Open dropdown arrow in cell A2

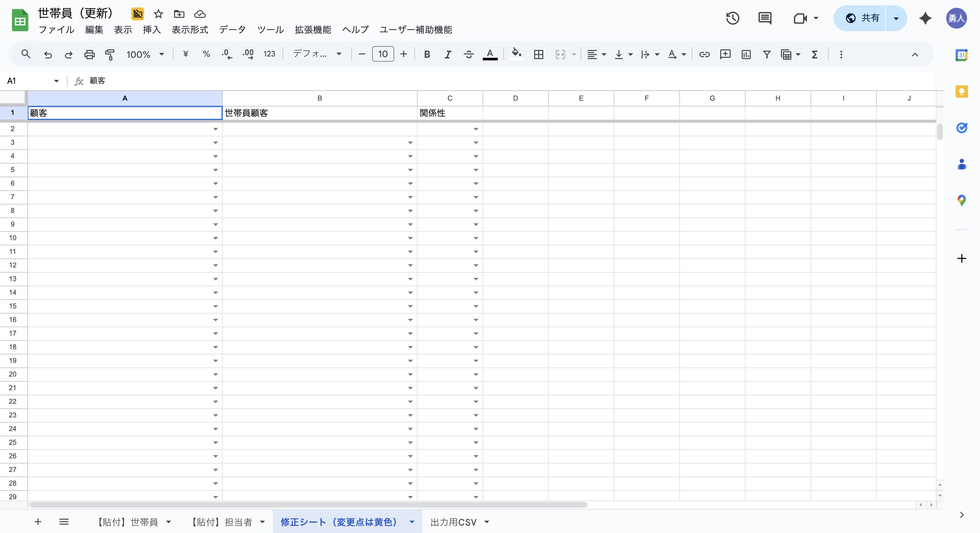pyautogui.click(x=215, y=129)
